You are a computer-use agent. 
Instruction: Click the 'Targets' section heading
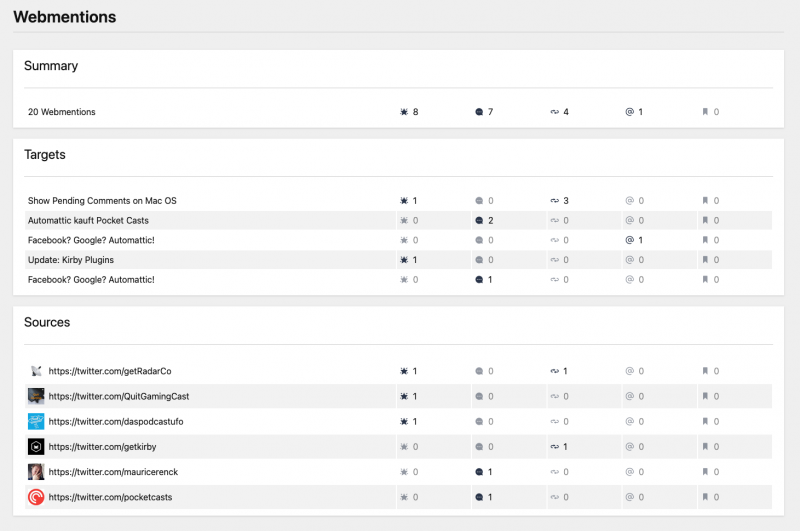[x=45, y=155]
